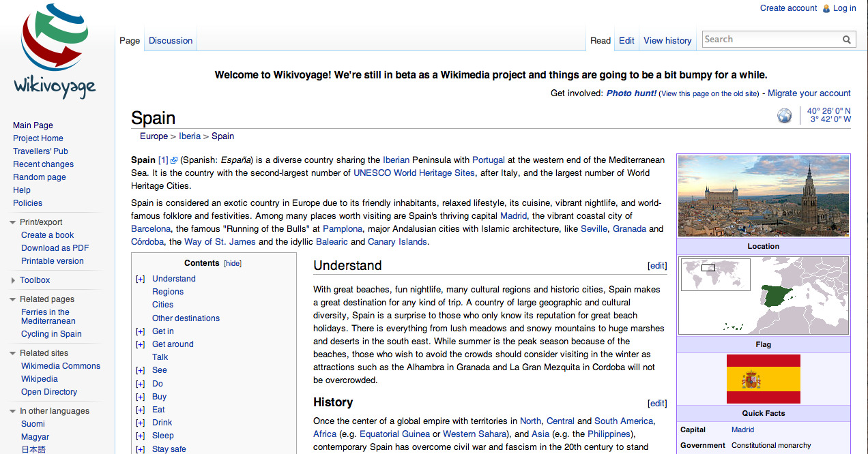868x454 pixels.
Task: Edit the History section
Action: click(656, 403)
